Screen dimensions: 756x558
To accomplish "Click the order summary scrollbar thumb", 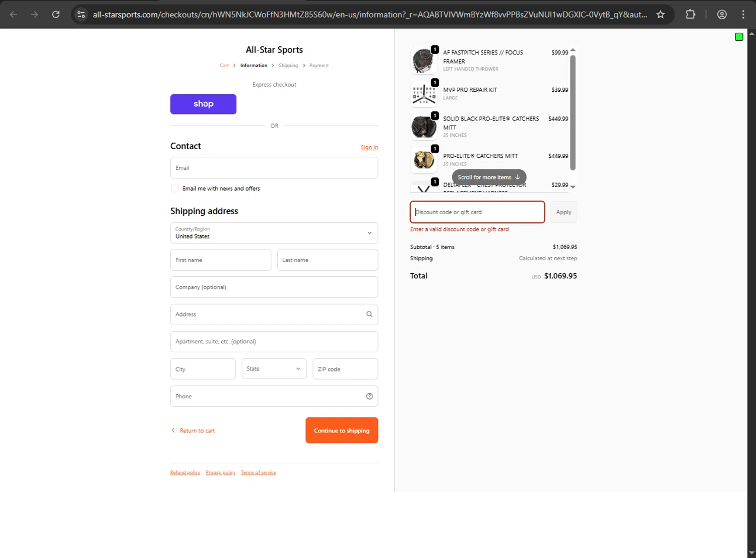I will coord(573,112).
